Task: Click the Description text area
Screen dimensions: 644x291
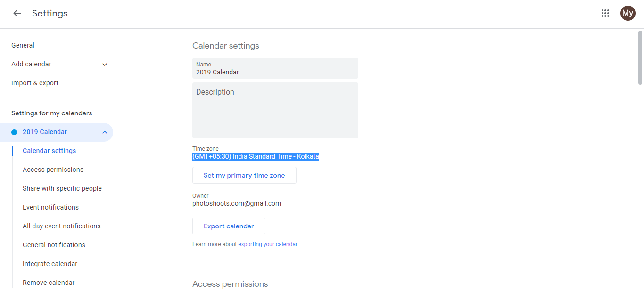Action: point(275,110)
